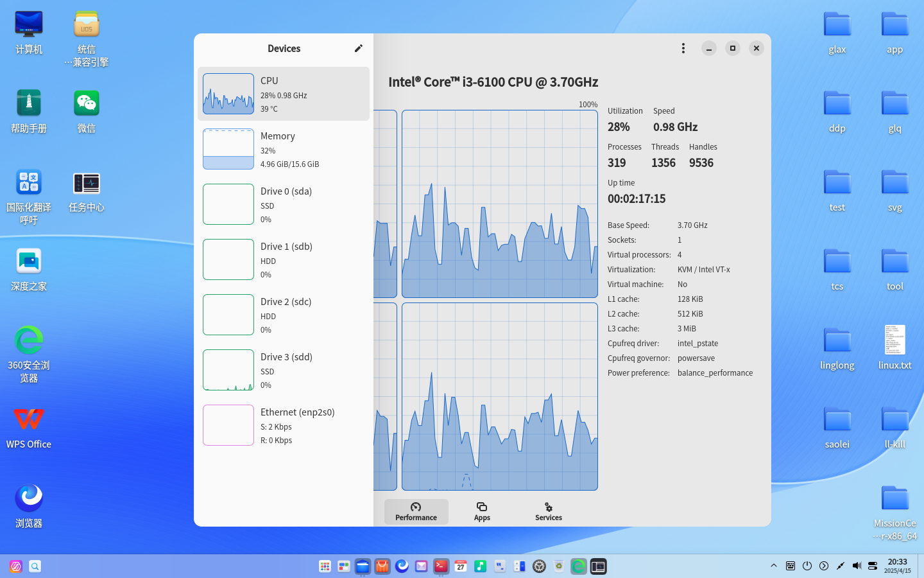The height and width of the screenshot is (578, 924).
Task: Expand the hidden tray icons arrow
Action: point(774,566)
